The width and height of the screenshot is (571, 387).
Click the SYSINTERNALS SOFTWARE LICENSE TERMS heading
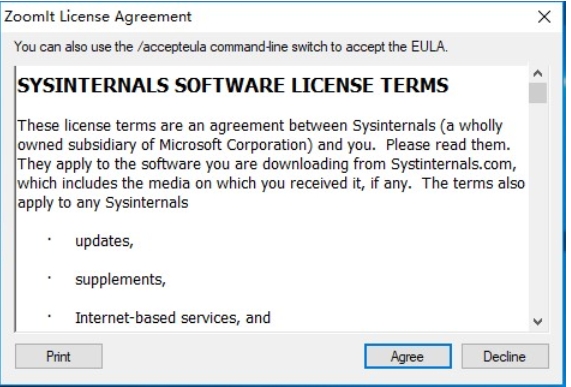[233, 86]
